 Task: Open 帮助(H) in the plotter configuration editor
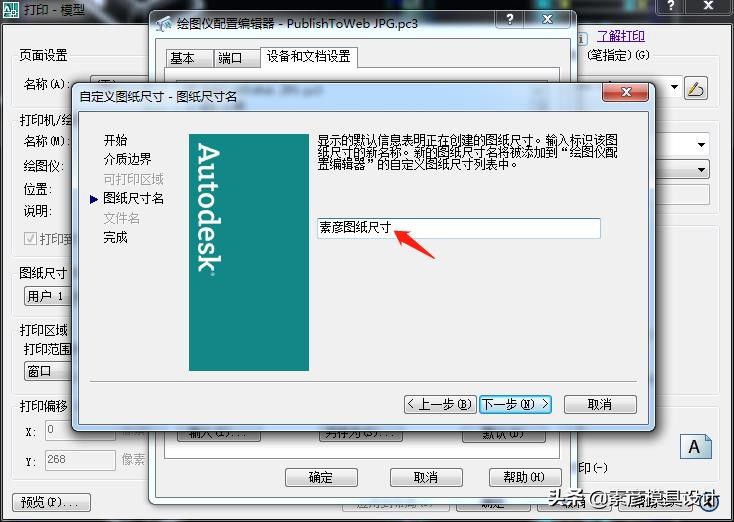click(x=525, y=477)
